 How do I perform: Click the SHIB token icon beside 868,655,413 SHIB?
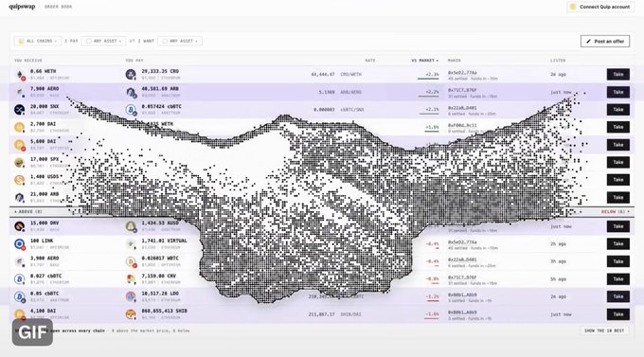(131, 314)
